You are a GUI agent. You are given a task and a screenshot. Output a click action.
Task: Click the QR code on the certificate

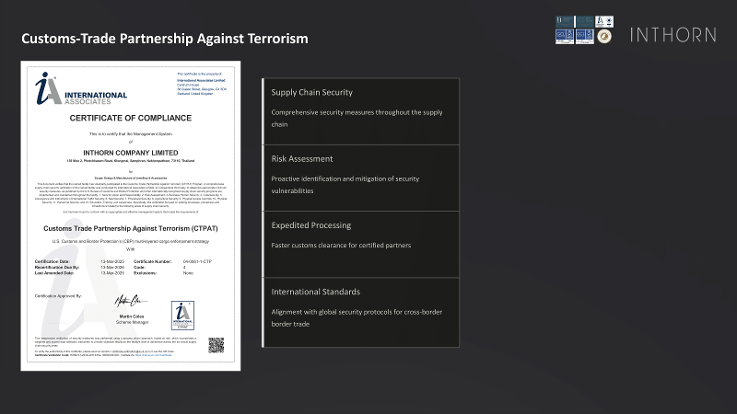pyautogui.click(x=216, y=345)
